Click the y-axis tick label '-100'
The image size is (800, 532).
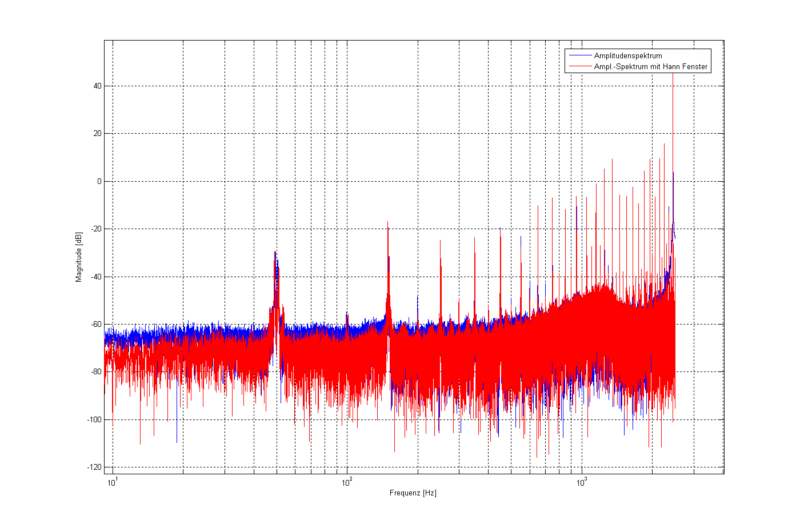[94, 419]
